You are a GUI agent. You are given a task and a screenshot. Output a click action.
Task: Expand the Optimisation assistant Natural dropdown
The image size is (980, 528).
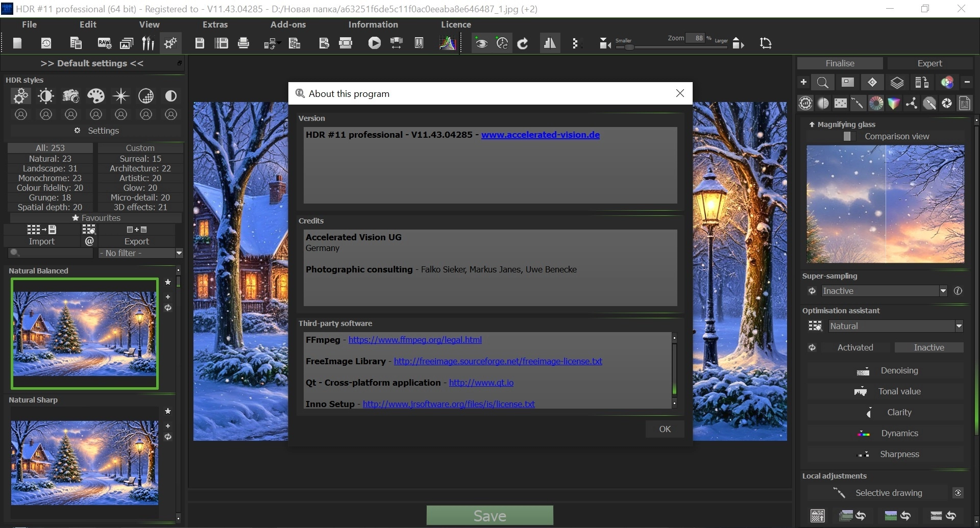[x=895, y=326]
